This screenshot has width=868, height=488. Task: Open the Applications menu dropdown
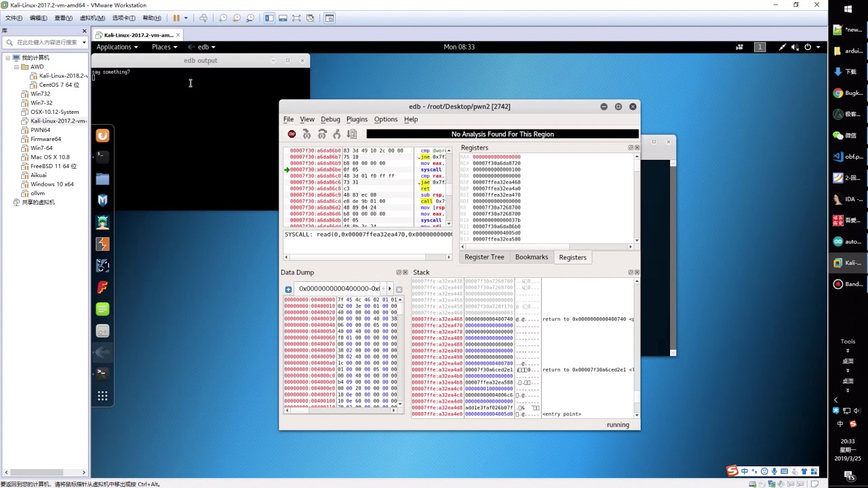pyautogui.click(x=117, y=47)
